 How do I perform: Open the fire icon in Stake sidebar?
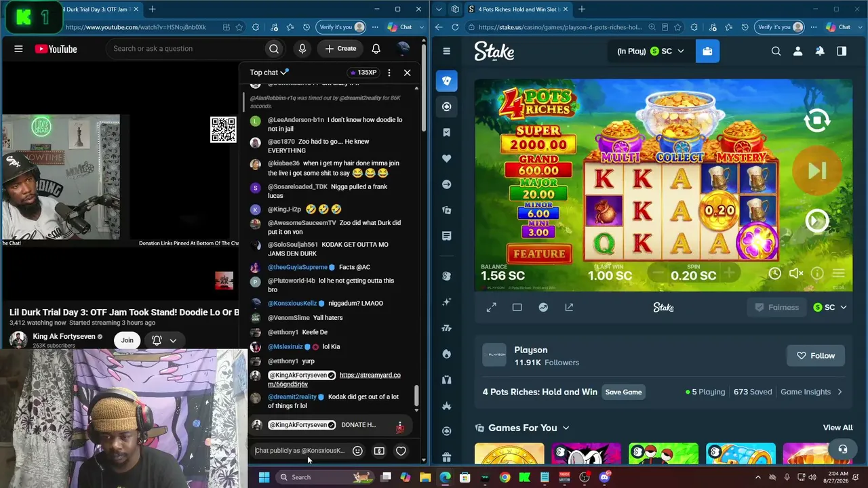[446, 354]
